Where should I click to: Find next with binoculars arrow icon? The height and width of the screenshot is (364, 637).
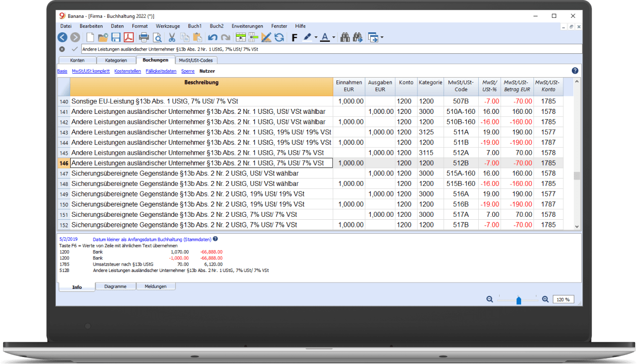(357, 37)
